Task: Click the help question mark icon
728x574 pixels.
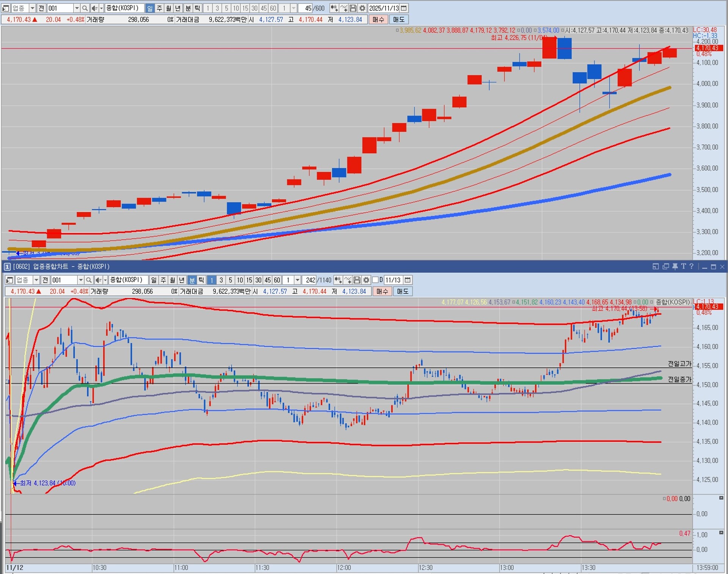Action: point(692,267)
